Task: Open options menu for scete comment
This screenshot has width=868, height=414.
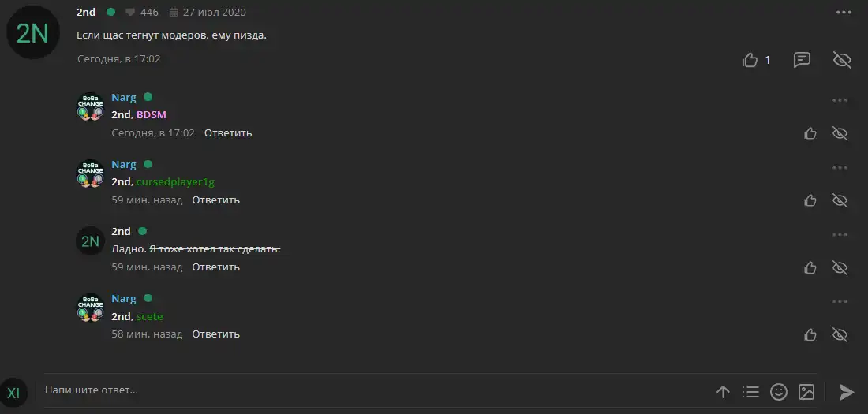Action: pyautogui.click(x=840, y=302)
